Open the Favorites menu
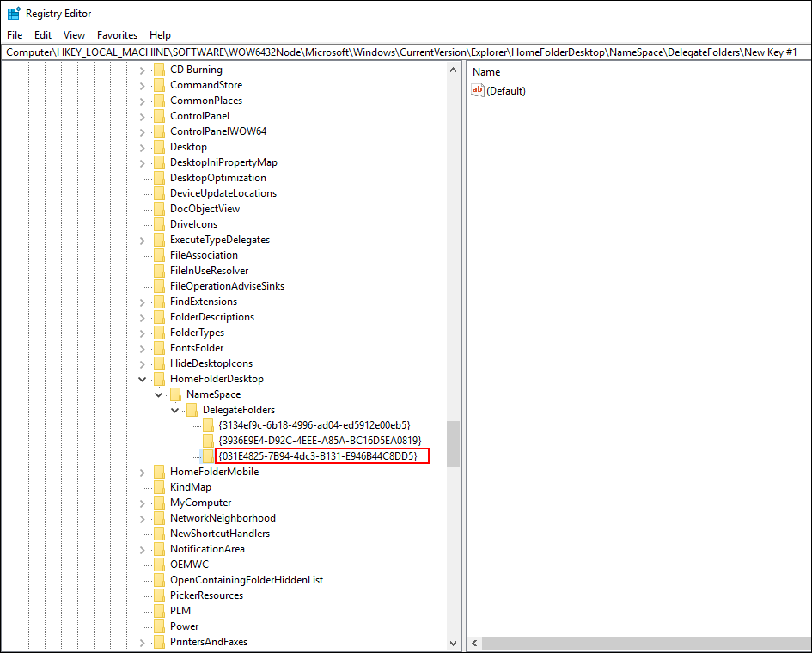This screenshot has width=812, height=653. point(117,34)
